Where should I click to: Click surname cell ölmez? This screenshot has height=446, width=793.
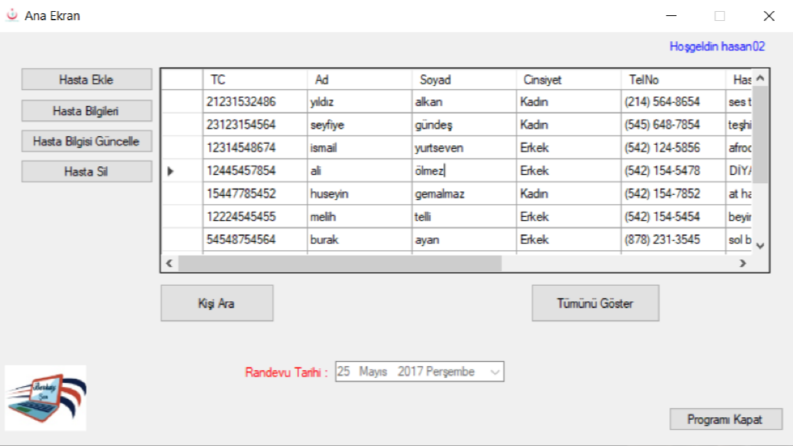[464, 171]
